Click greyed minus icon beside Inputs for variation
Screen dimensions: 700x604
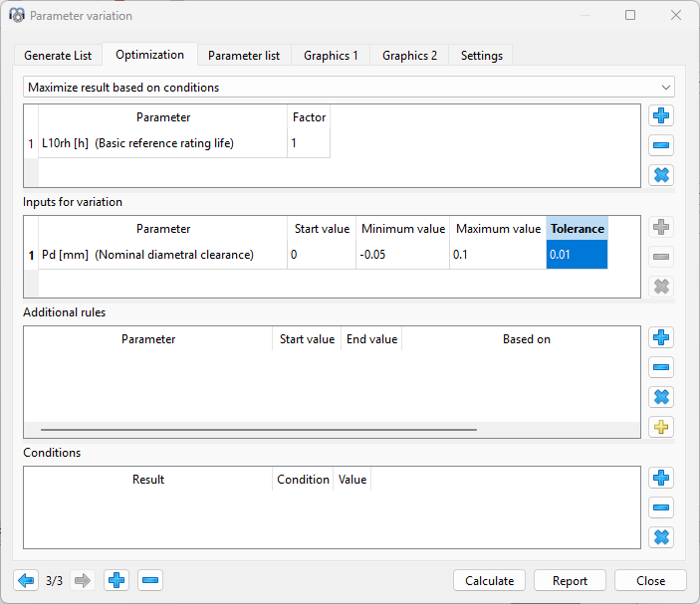661,257
